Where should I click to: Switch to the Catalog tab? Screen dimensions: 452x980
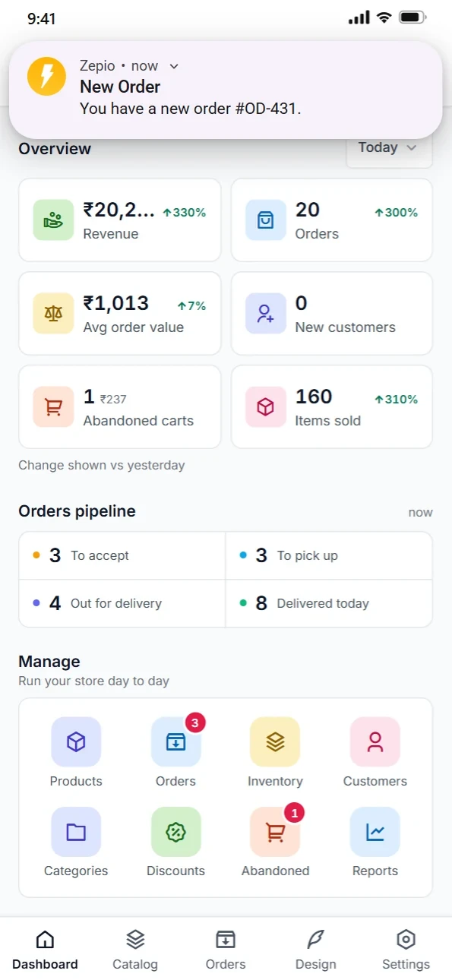[x=135, y=950]
